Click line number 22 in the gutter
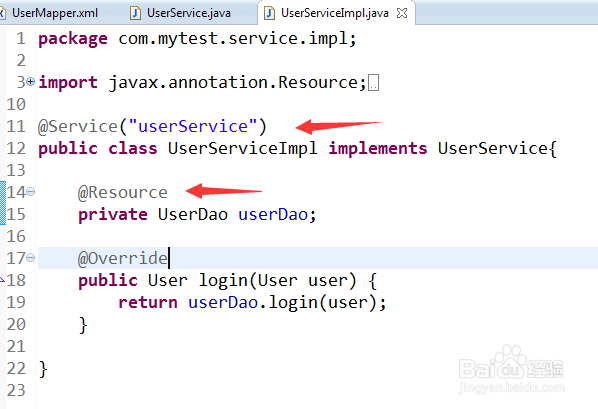Screen dimensions: 598x409 [16, 369]
